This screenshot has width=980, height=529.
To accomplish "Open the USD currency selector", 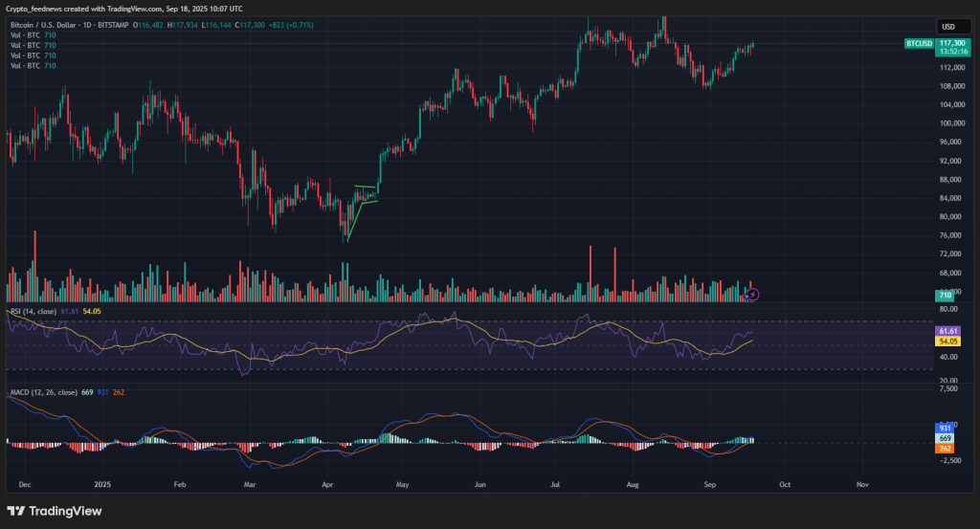I will [x=948, y=27].
